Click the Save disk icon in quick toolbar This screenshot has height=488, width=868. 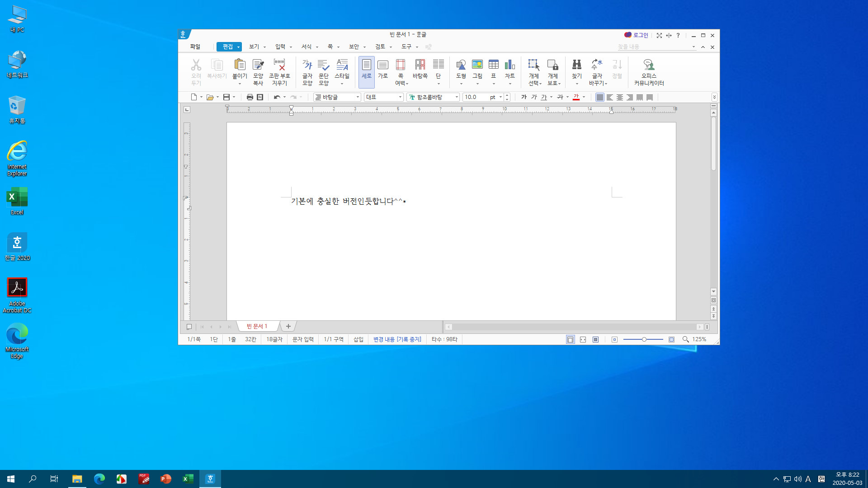[x=226, y=97]
